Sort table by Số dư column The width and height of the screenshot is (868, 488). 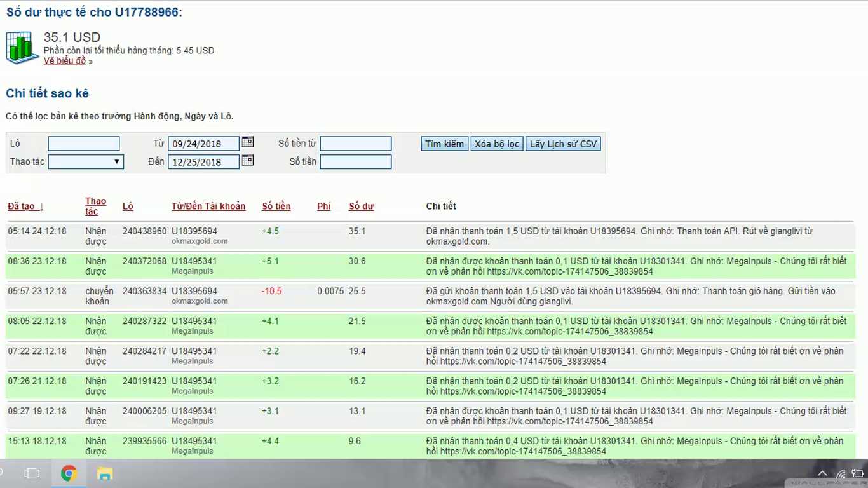(361, 207)
